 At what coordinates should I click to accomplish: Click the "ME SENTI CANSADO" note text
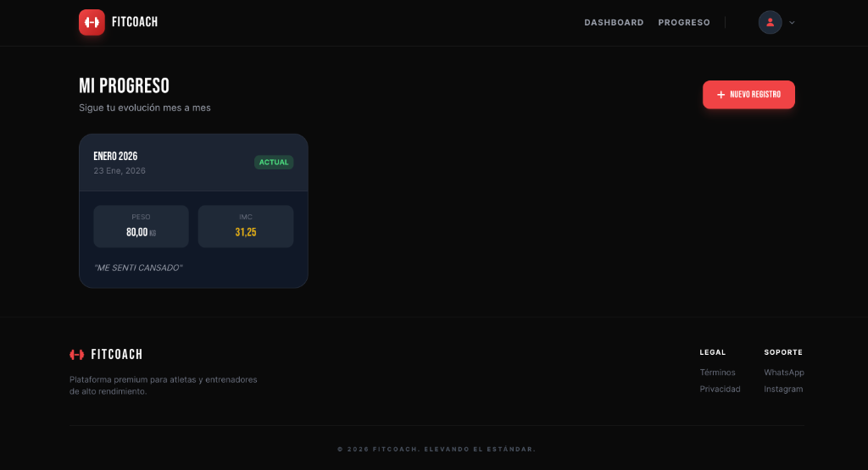(138, 268)
